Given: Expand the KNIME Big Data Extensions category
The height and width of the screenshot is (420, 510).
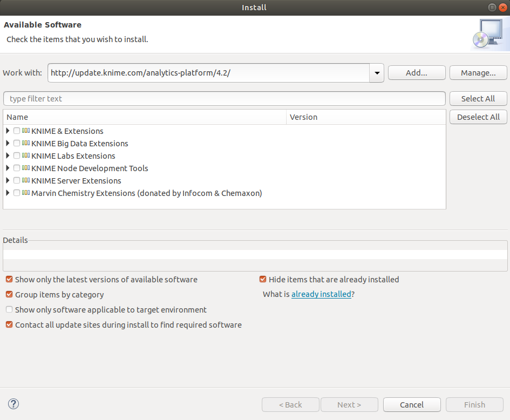Looking at the screenshot, I should click(x=8, y=143).
